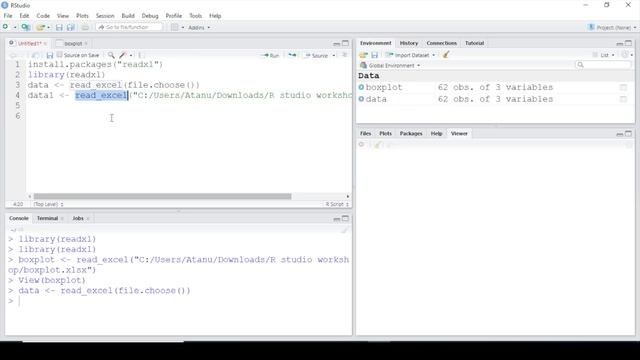Open the R Script file type selector
This screenshot has height=360, width=640.
click(x=337, y=204)
